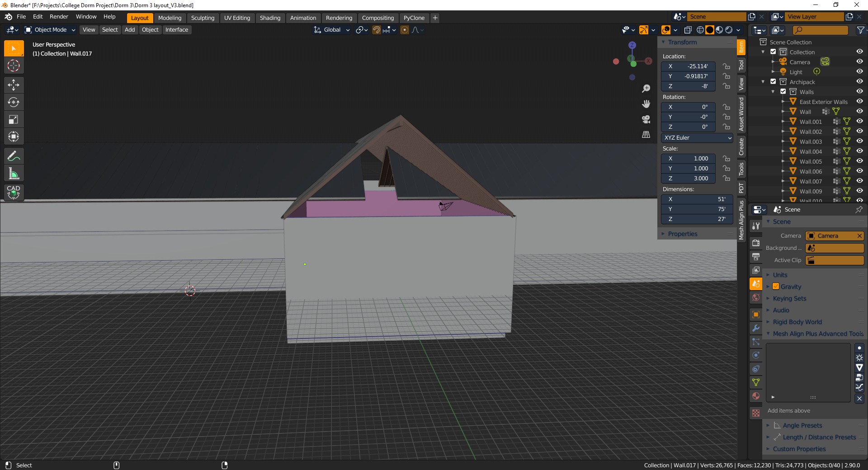Screen dimensions: 868x470
Task: Click the outliner search field
Action: point(821,30)
